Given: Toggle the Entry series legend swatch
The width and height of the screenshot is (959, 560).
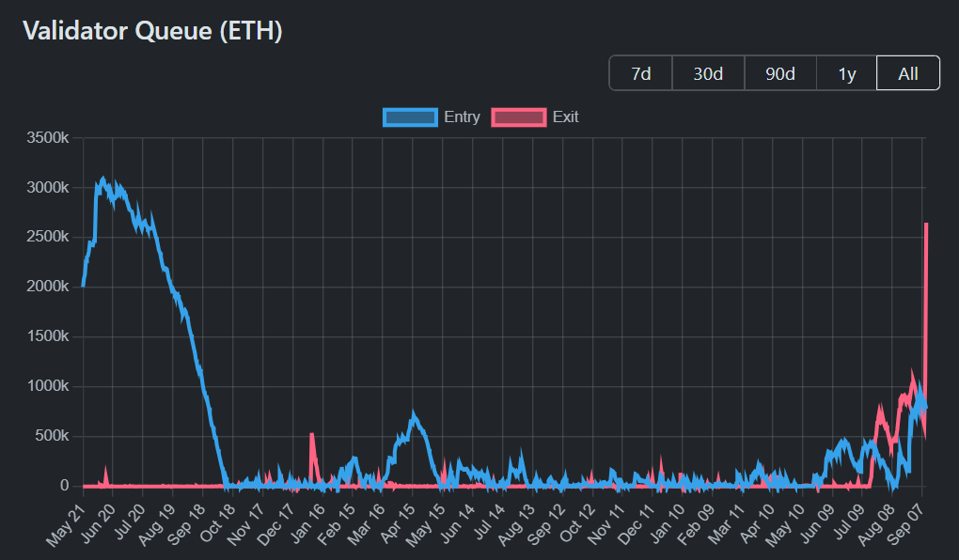Looking at the screenshot, I should click(409, 117).
